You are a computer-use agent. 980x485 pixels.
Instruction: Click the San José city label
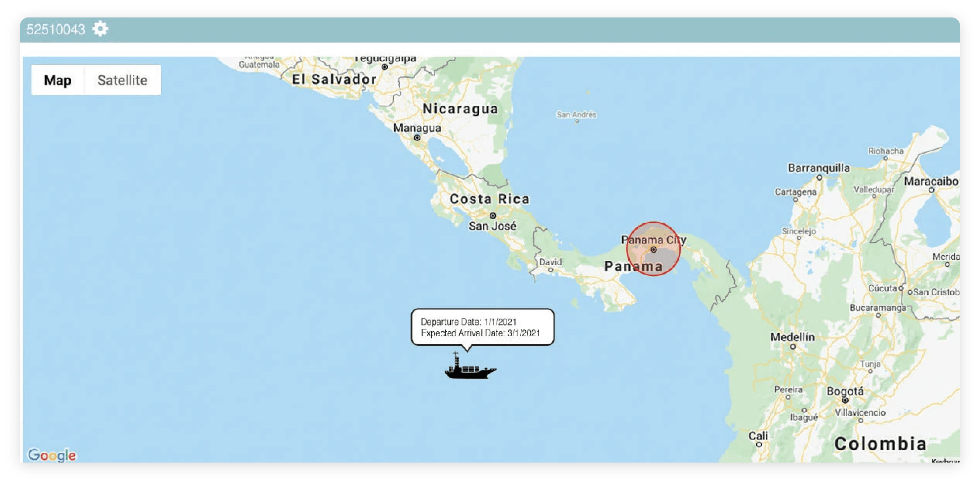click(492, 226)
